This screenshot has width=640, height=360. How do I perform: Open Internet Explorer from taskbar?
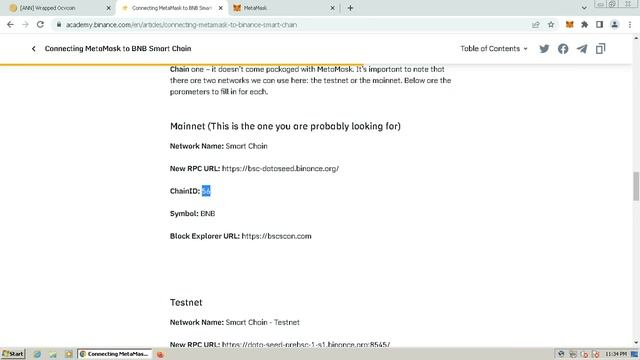(x=37, y=354)
